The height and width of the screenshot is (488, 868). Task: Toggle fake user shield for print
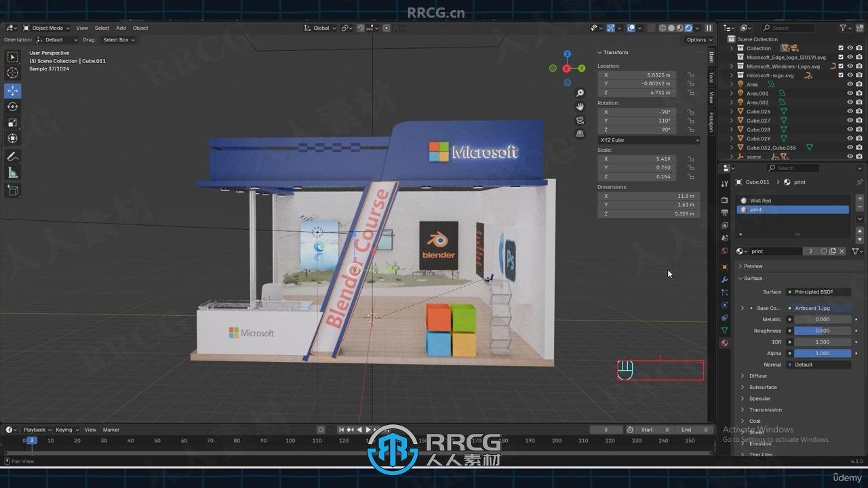pyautogui.click(x=824, y=251)
